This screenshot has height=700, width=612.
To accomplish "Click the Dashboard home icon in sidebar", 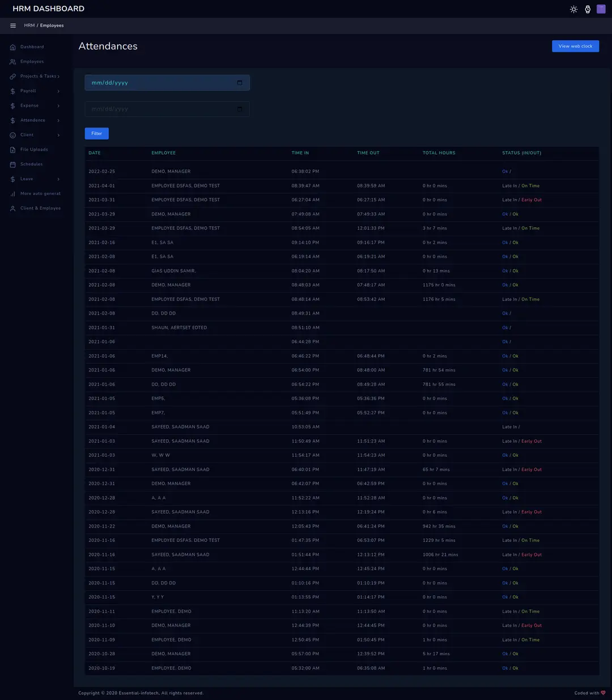I will (13, 47).
